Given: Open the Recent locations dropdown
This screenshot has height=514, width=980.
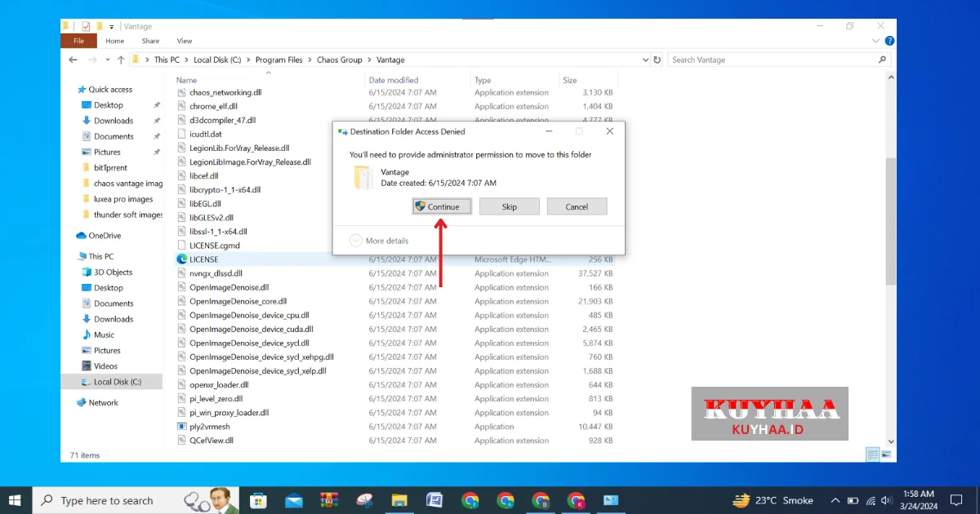Looking at the screenshot, I should click(108, 60).
